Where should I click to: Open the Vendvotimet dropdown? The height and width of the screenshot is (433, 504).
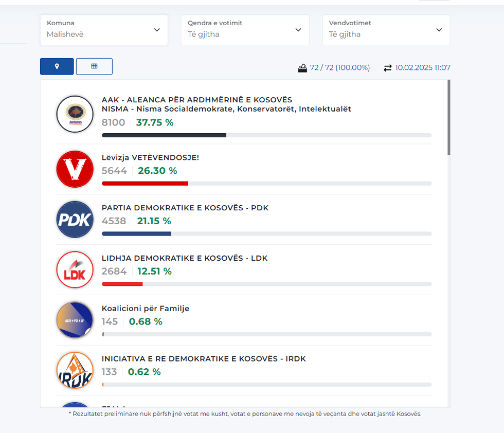[x=386, y=30]
